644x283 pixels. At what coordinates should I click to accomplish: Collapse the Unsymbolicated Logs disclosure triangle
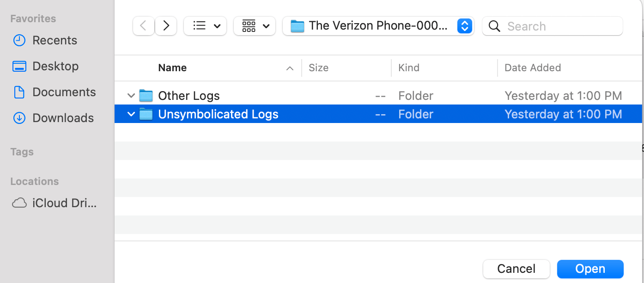[x=131, y=114]
